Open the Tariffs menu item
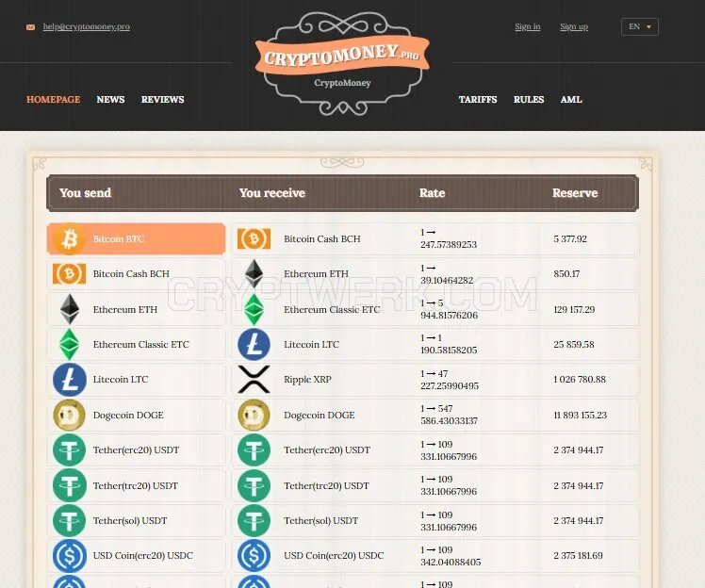This screenshot has height=588, width=705. point(478,99)
